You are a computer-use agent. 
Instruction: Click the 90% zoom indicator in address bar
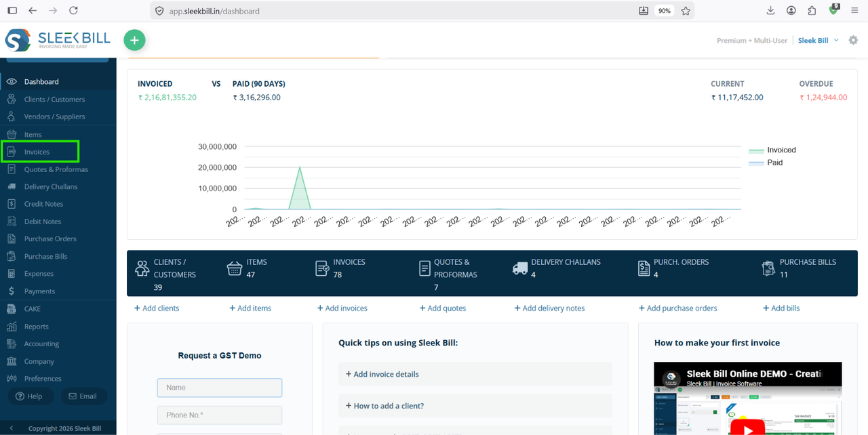point(665,11)
